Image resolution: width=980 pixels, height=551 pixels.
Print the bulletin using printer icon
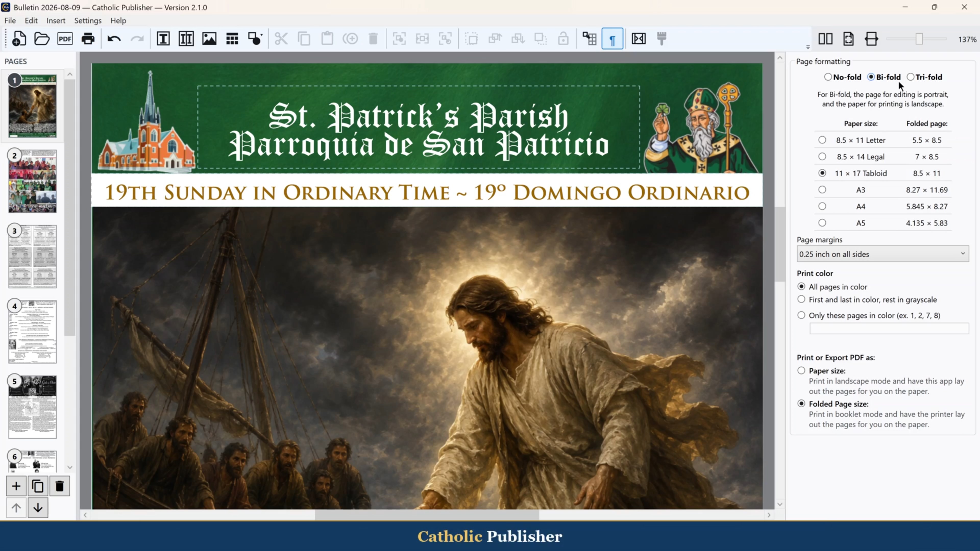[88, 39]
